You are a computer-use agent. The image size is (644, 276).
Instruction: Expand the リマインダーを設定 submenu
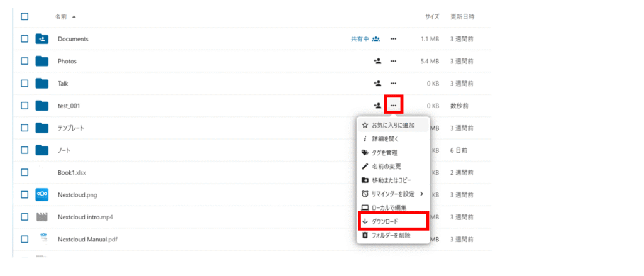pos(393,194)
